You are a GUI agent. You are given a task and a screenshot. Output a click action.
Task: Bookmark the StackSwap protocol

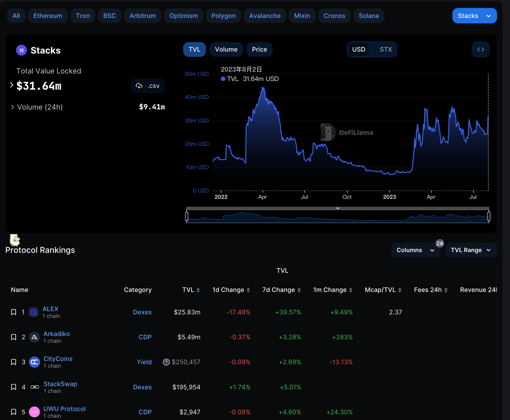tap(14, 387)
